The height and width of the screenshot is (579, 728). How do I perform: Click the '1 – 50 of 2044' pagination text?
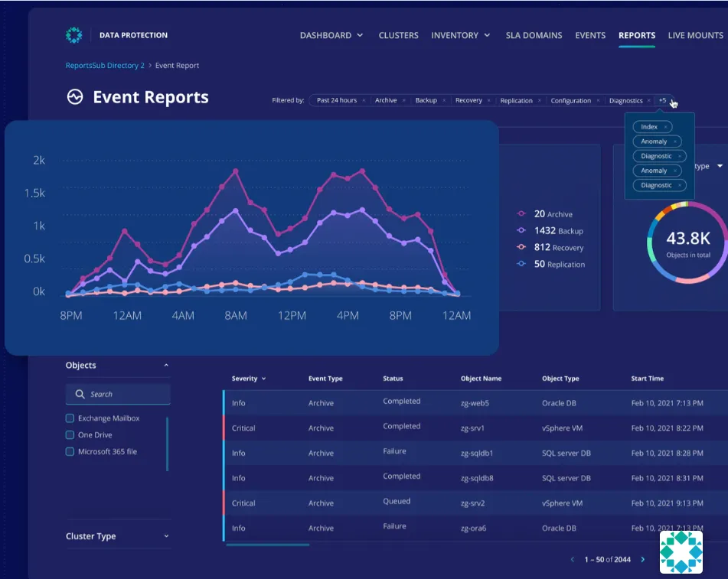point(607,560)
